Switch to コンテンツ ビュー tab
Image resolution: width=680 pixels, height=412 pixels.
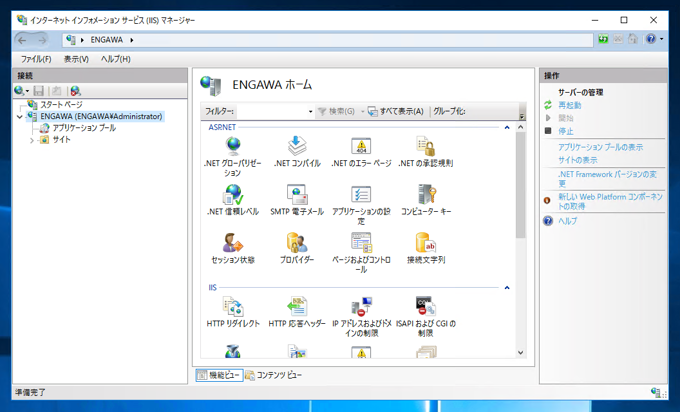point(274,375)
